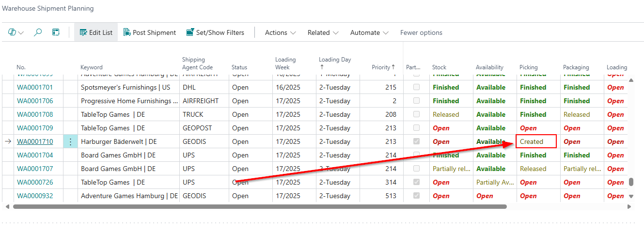Click the analysis view layout icon

click(56, 32)
